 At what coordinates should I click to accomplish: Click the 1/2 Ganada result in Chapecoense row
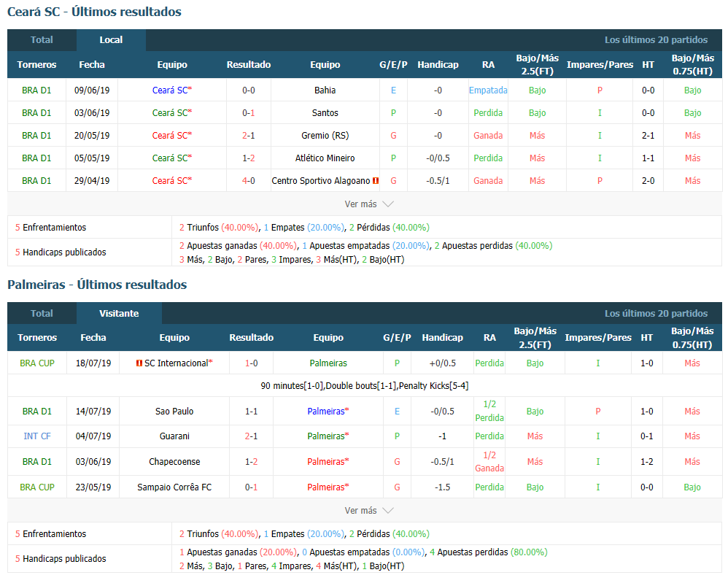(489, 462)
